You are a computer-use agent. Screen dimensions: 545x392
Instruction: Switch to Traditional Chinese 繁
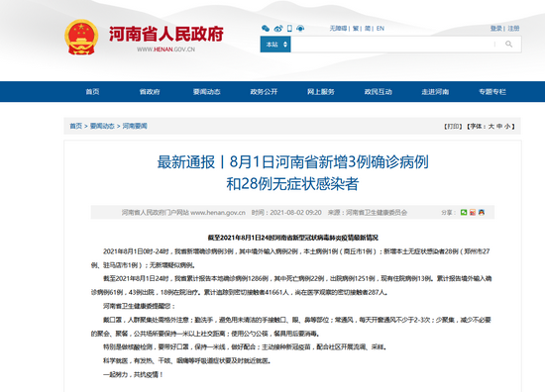click(x=356, y=29)
